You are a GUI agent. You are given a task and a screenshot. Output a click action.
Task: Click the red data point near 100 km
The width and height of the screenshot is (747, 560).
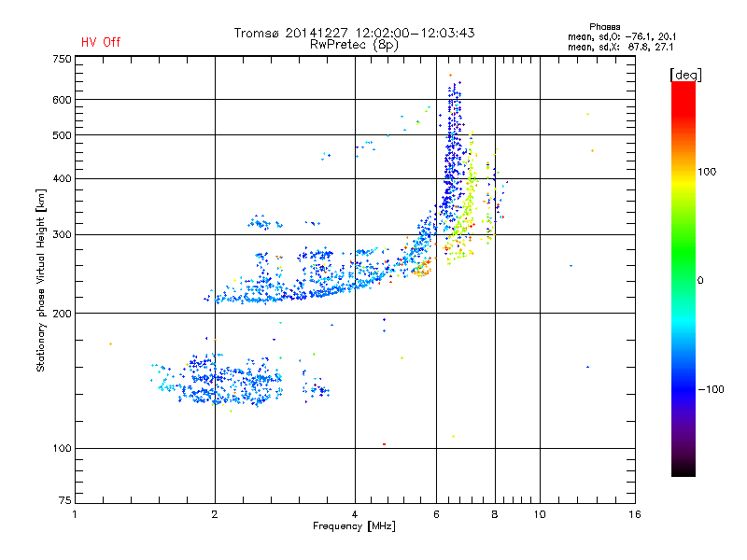384,444
